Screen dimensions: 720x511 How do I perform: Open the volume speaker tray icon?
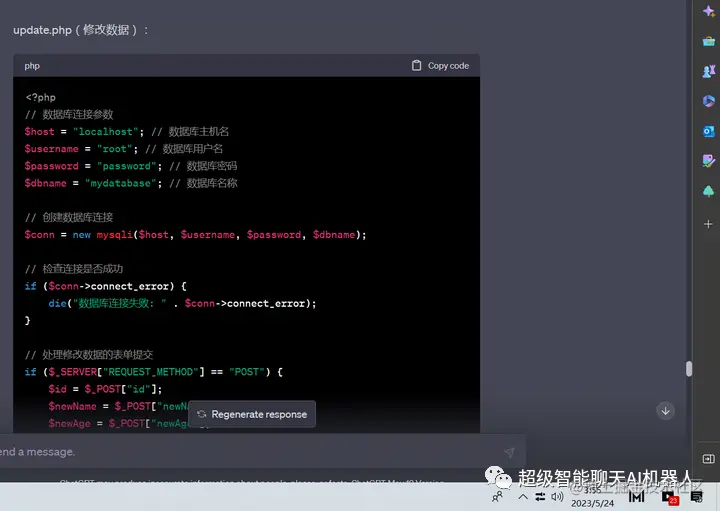(557, 497)
